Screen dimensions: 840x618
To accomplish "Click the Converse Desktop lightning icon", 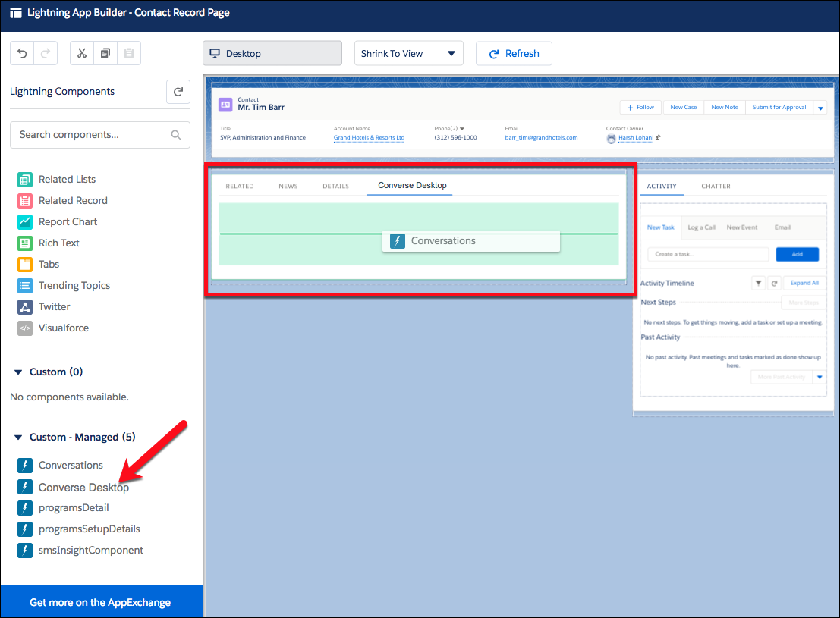I will click(x=24, y=487).
